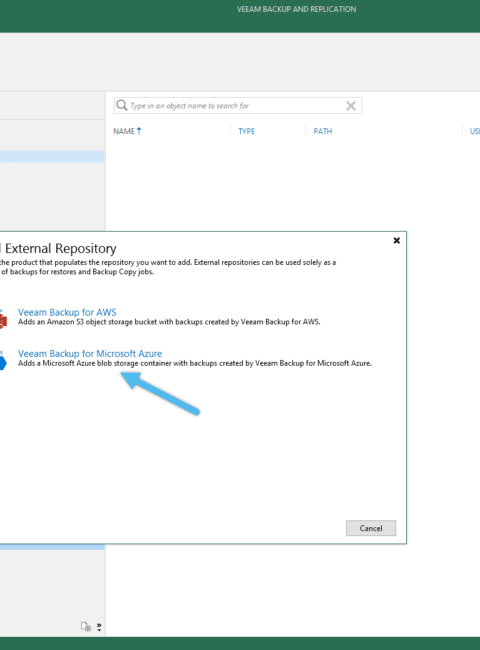Sort by PATH column header
This screenshot has width=480, height=650.
pos(322,131)
